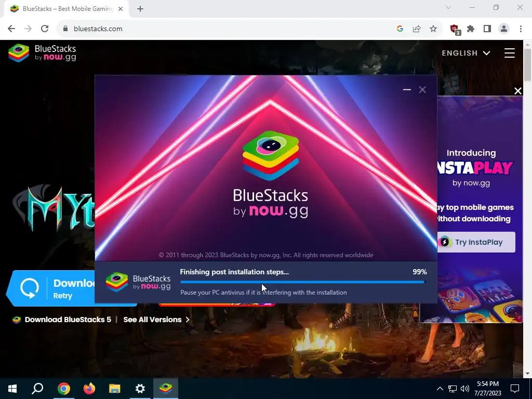Viewport: 532px width, 399px height.
Task: Click the BlueStacks installer taskbar icon
Action: tap(166, 389)
